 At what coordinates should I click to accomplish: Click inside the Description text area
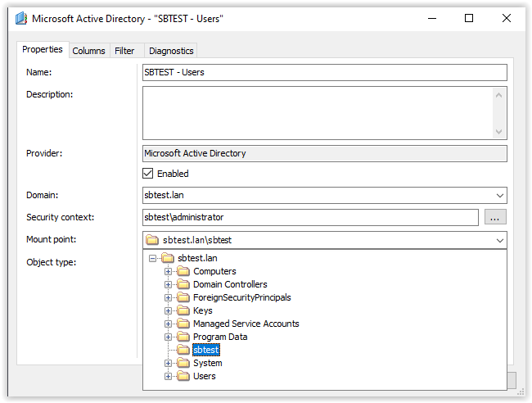click(x=318, y=113)
